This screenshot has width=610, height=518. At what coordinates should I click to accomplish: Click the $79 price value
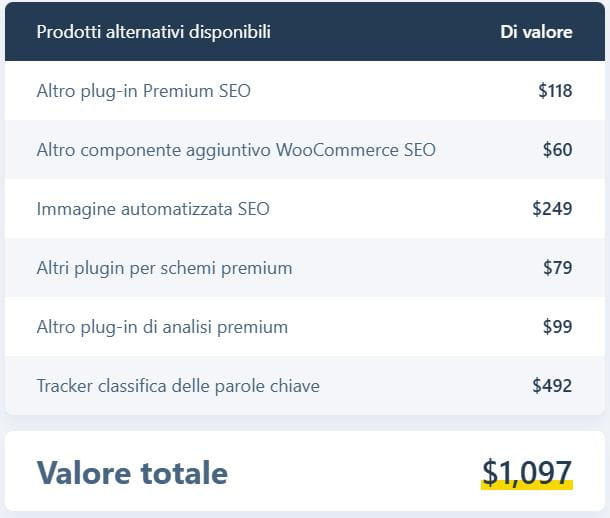click(x=557, y=268)
